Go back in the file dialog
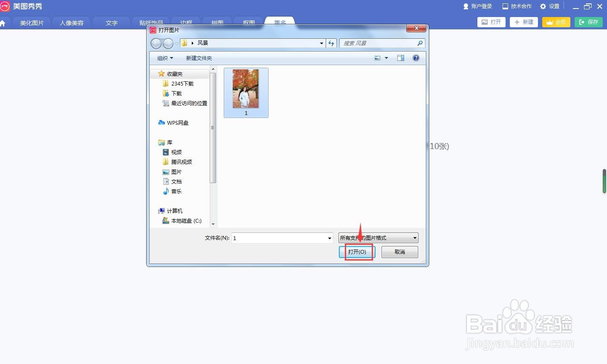This screenshot has width=607, height=364. pyautogui.click(x=156, y=43)
